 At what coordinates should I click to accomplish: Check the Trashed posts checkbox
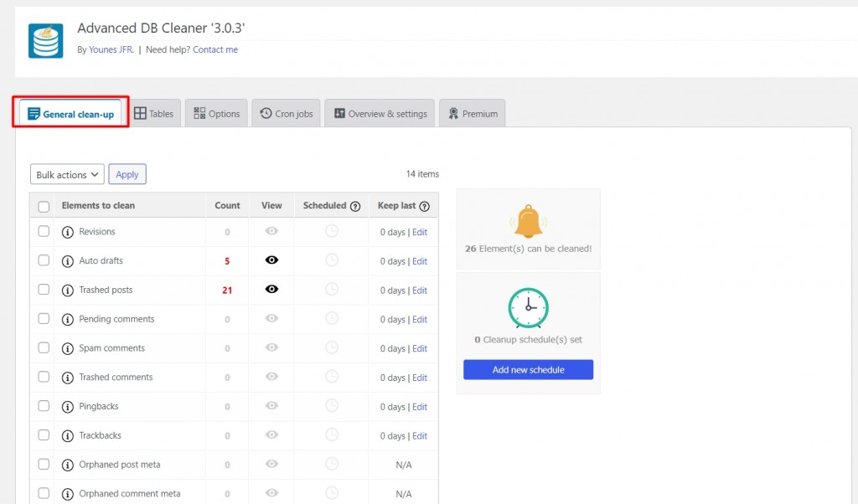(44, 289)
